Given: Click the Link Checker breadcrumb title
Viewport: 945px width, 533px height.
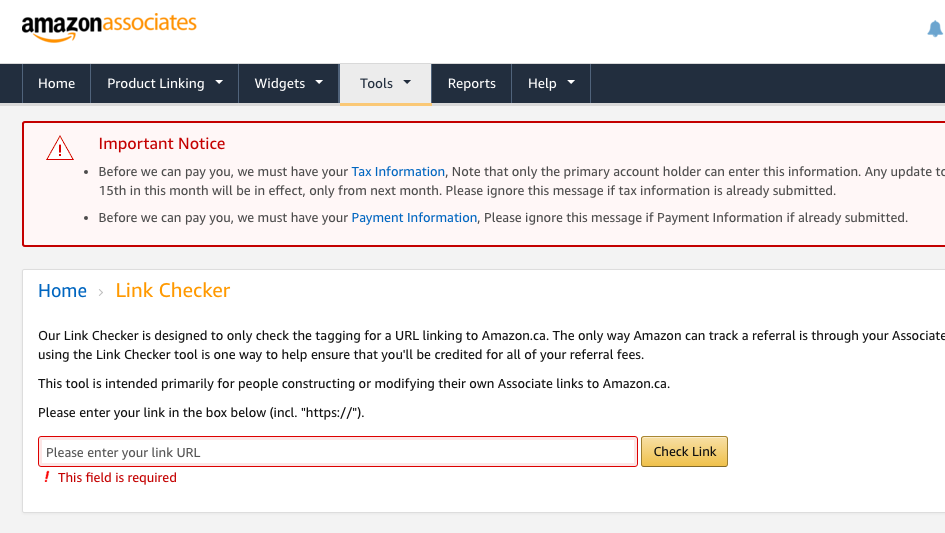Looking at the screenshot, I should point(173,291).
